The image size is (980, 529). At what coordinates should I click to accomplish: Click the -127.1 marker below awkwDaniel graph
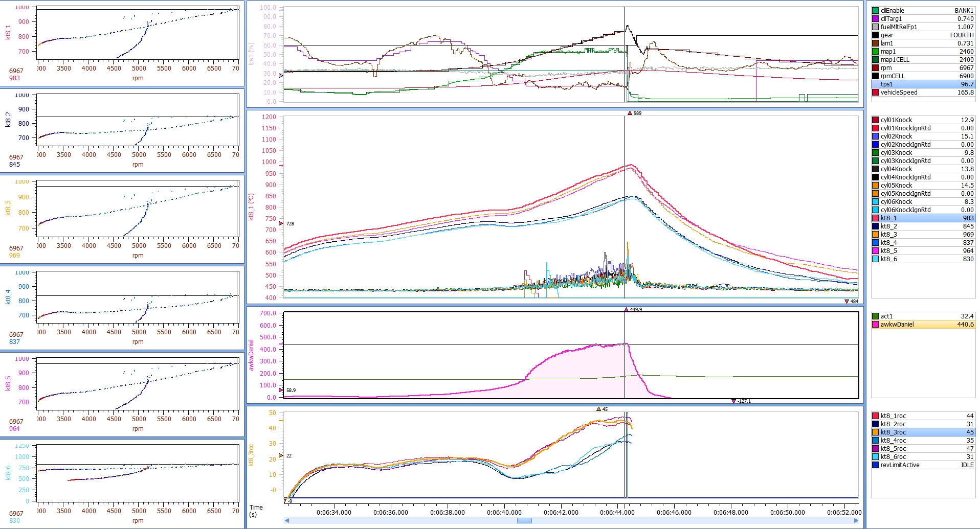pos(733,401)
